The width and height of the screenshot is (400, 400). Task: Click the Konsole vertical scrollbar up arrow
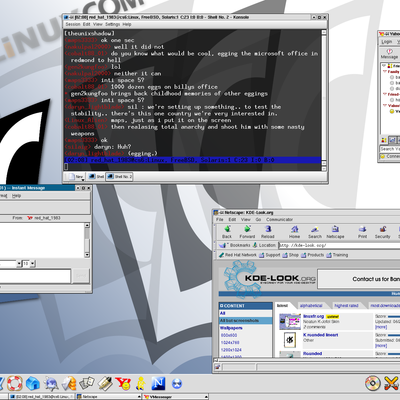click(x=324, y=32)
